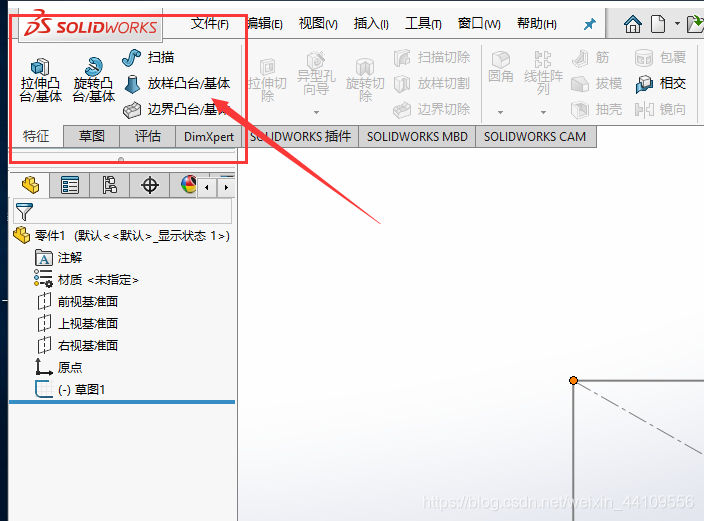Image resolution: width=704 pixels, height=521 pixels.
Task: Select 右视基准面 in the feature tree
Action: tap(77, 345)
